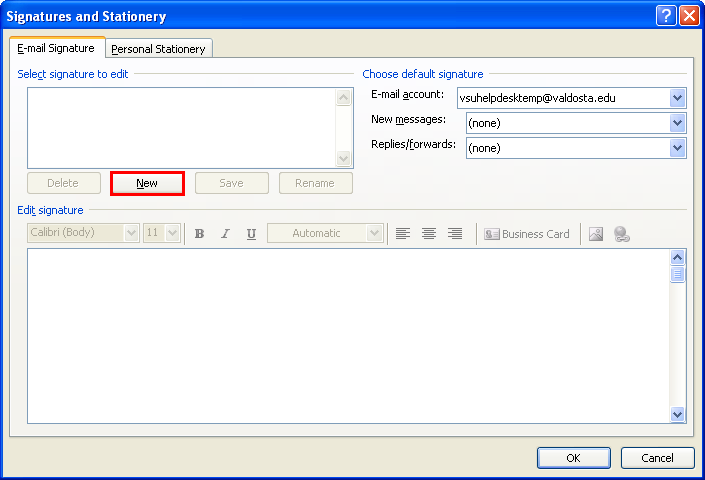
Task: Open the Automatic font color dropdown
Action: pyautogui.click(x=374, y=233)
